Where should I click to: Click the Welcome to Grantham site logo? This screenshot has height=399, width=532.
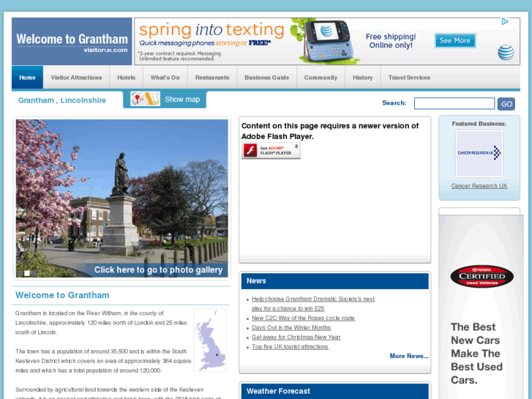72,42
